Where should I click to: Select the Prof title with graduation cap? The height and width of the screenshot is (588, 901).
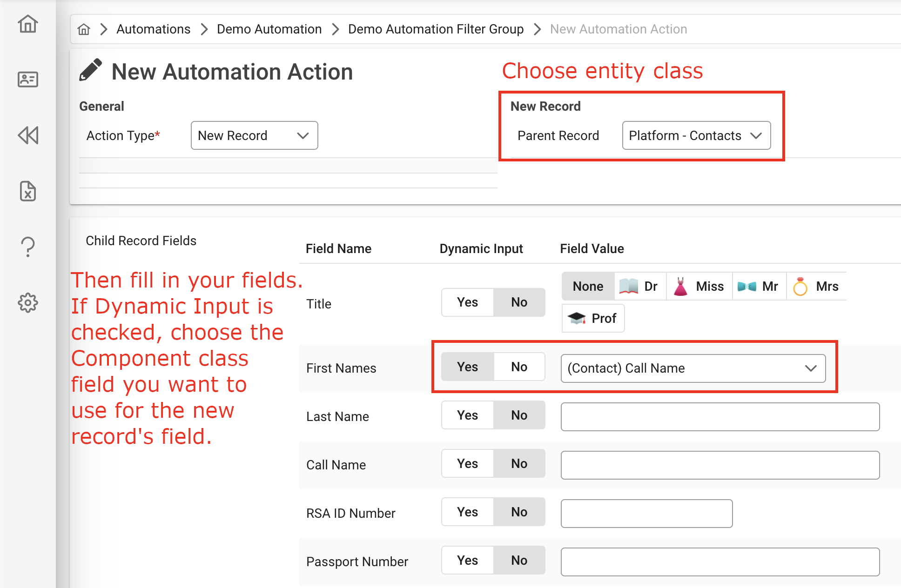(x=593, y=318)
